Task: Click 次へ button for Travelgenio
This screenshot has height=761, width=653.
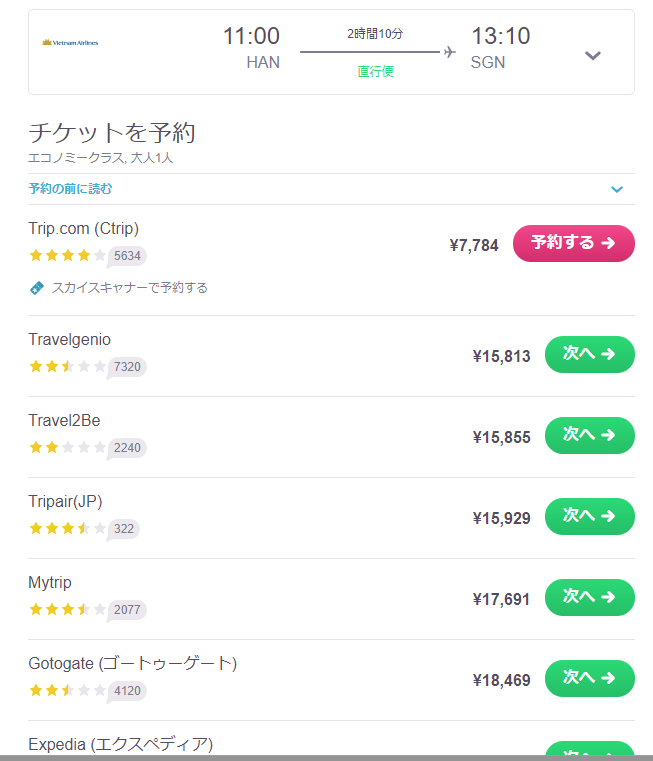Action: coord(589,354)
